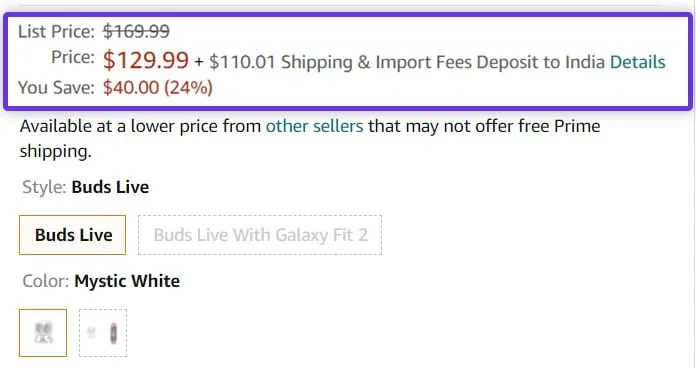Click the You Save label
This screenshot has width=696, height=368.
coord(56,87)
